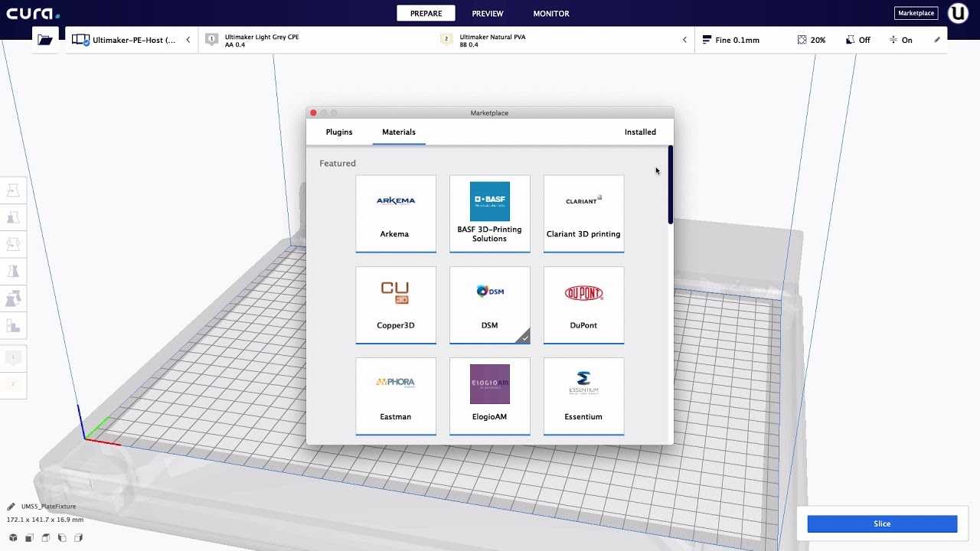Select the Scale tool in left toolbar
The width and height of the screenshot is (980, 551).
click(13, 218)
